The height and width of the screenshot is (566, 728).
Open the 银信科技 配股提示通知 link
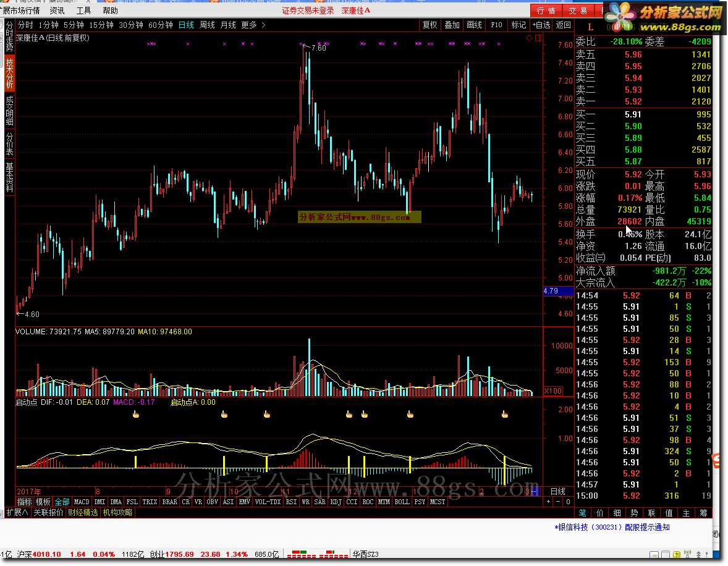coord(612,527)
